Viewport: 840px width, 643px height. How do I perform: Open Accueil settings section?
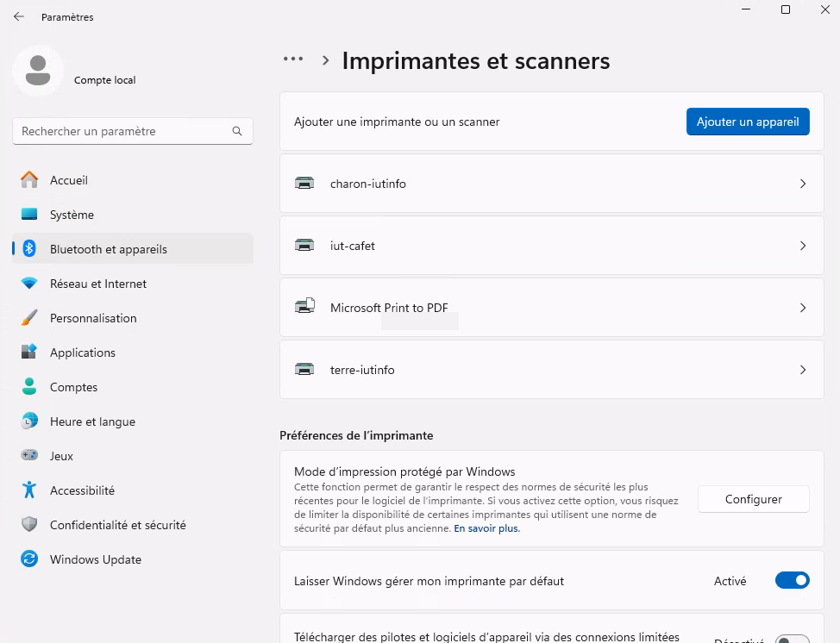pos(132,180)
